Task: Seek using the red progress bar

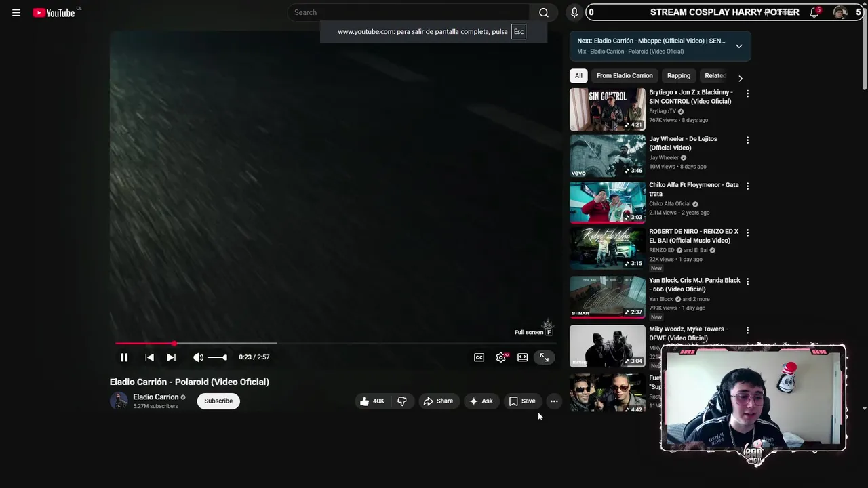Action: (x=336, y=344)
